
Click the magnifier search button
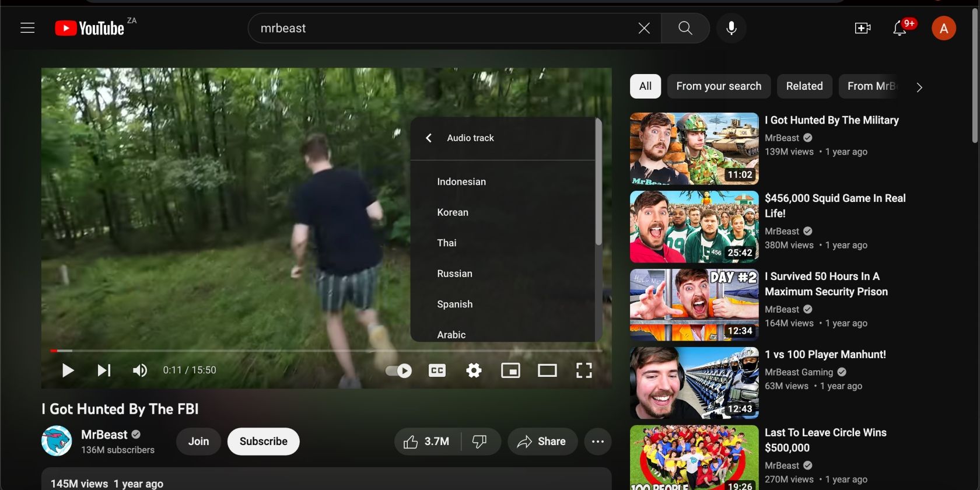coord(685,28)
